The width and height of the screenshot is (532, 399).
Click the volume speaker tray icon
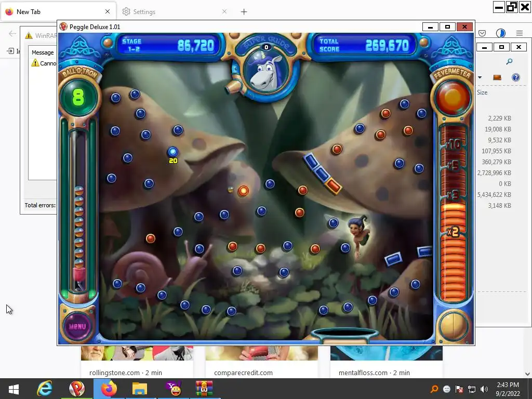[484, 389]
